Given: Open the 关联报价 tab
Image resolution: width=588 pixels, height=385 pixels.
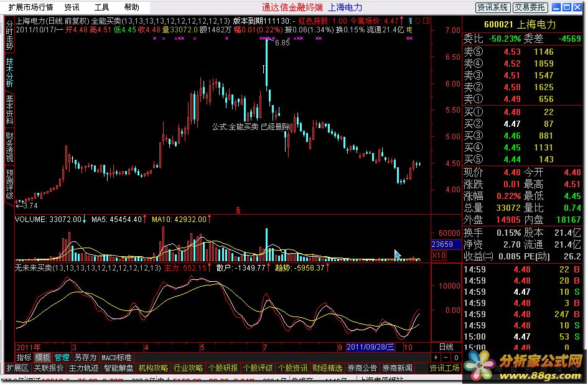Looking at the screenshot, I should (49, 368).
